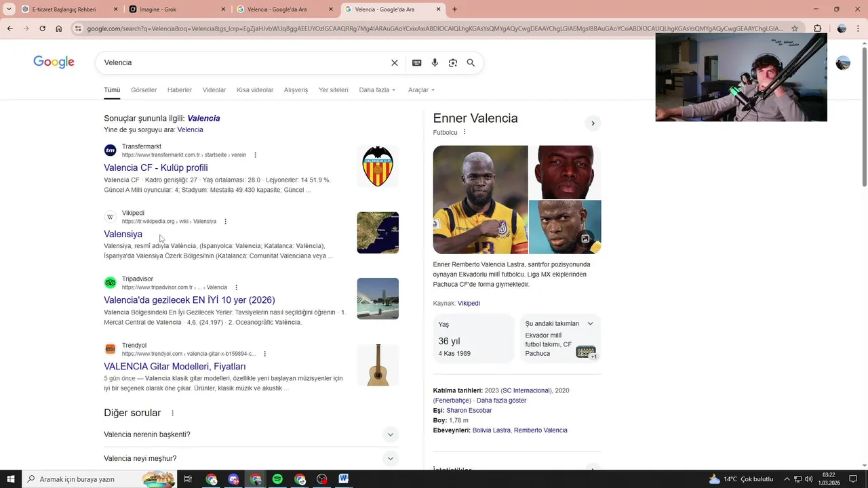Click into the Google search input field
The height and width of the screenshot is (488, 868).
[x=244, y=62]
